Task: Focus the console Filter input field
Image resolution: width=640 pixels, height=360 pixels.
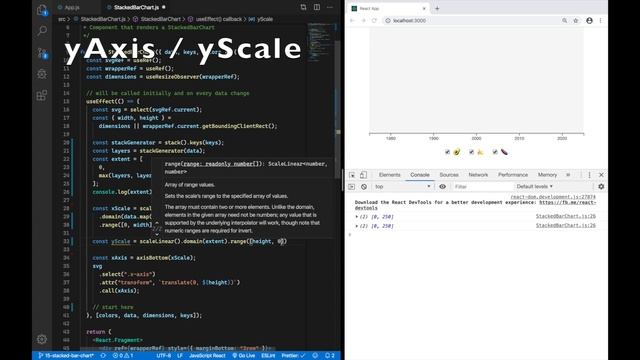Action: point(482,187)
